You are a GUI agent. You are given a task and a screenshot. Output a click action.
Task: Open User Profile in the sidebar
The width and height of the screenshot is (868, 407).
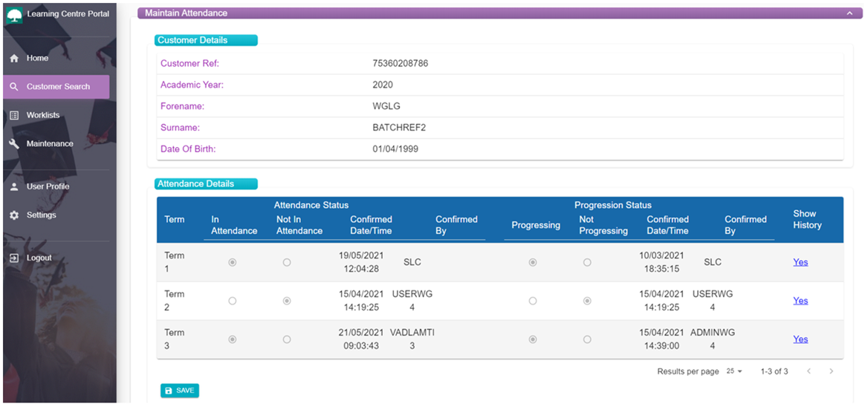click(56, 187)
